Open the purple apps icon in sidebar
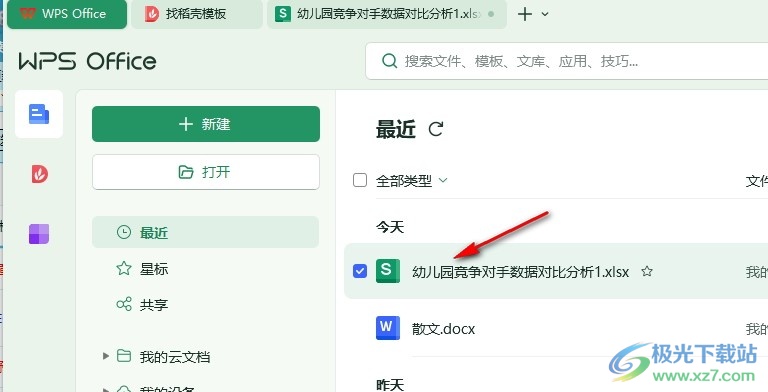The height and width of the screenshot is (392, 768). click(x=39, y=234)
